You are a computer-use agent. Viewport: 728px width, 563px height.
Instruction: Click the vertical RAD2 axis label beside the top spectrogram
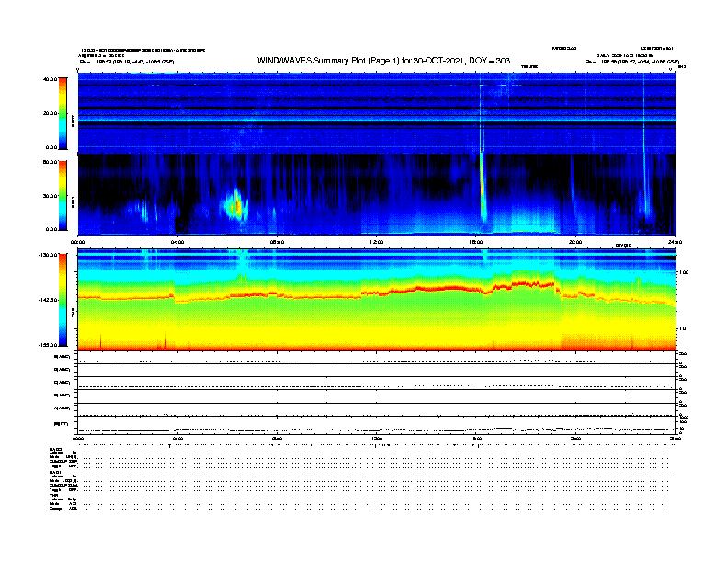coord(73,121)
